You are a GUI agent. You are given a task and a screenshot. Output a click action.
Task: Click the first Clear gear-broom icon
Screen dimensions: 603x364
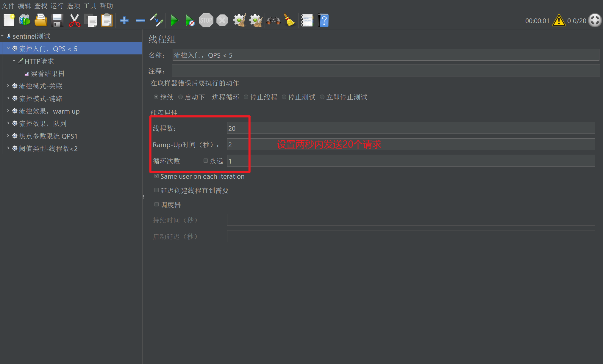[x=240, y=21]
